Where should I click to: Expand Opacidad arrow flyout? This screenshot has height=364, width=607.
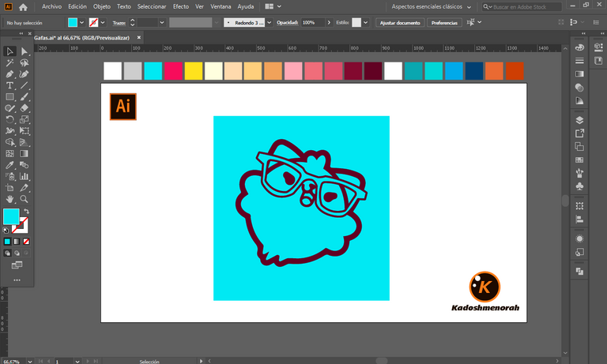(x=329, y=22)
